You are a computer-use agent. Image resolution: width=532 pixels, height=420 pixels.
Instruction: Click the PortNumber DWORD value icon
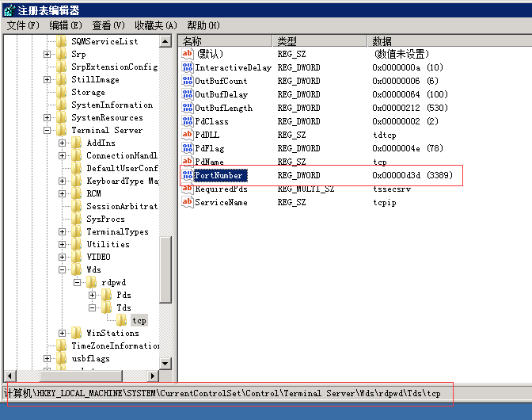click(x=188, y=175)
